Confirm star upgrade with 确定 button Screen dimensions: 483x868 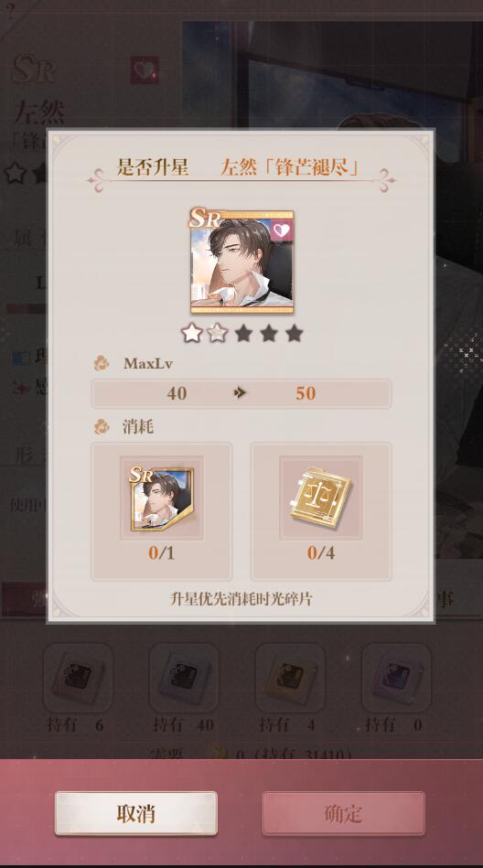click(343, 813)
